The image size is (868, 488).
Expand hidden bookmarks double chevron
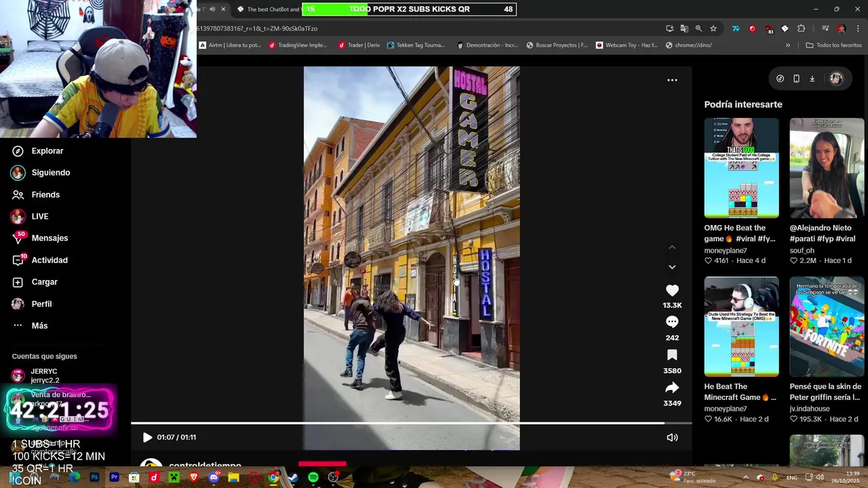[x=787, y=45]
